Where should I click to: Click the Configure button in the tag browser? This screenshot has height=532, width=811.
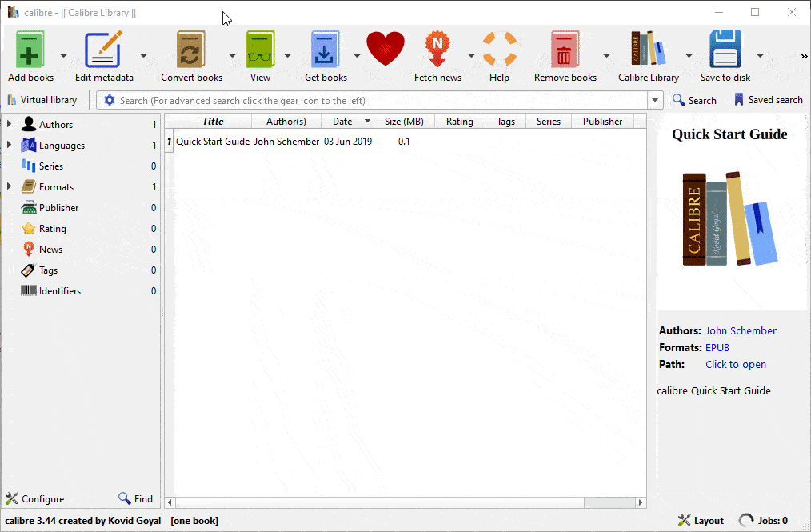click(x=35, y=499)
